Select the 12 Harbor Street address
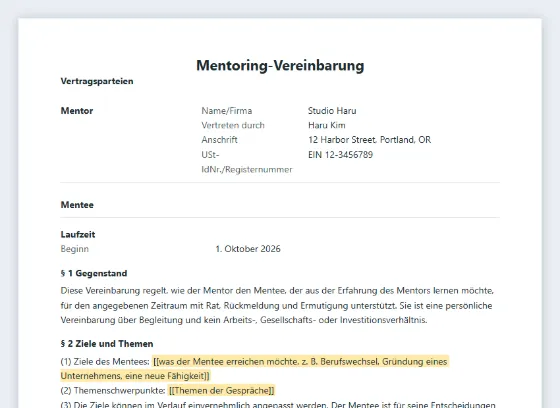Viewport: 560px width, 408px height. (x=370, y=140)
